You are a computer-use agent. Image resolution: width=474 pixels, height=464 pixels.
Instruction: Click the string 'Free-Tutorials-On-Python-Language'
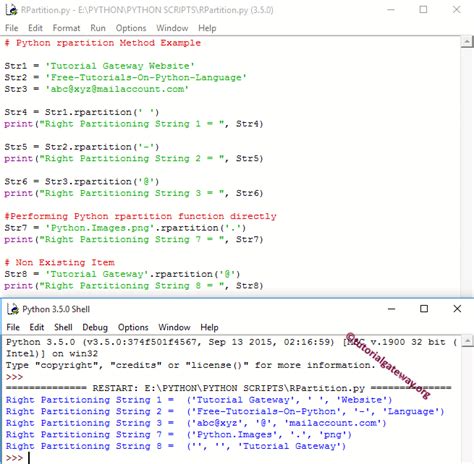tap(146, 77)
